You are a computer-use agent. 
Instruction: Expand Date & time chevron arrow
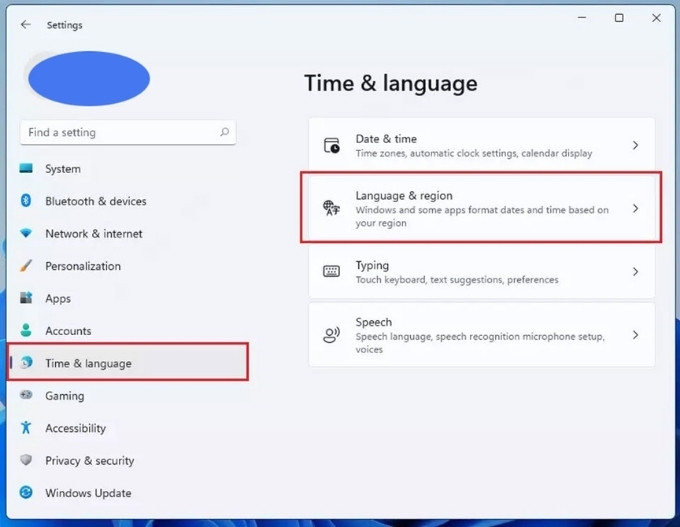coord(635,146)
